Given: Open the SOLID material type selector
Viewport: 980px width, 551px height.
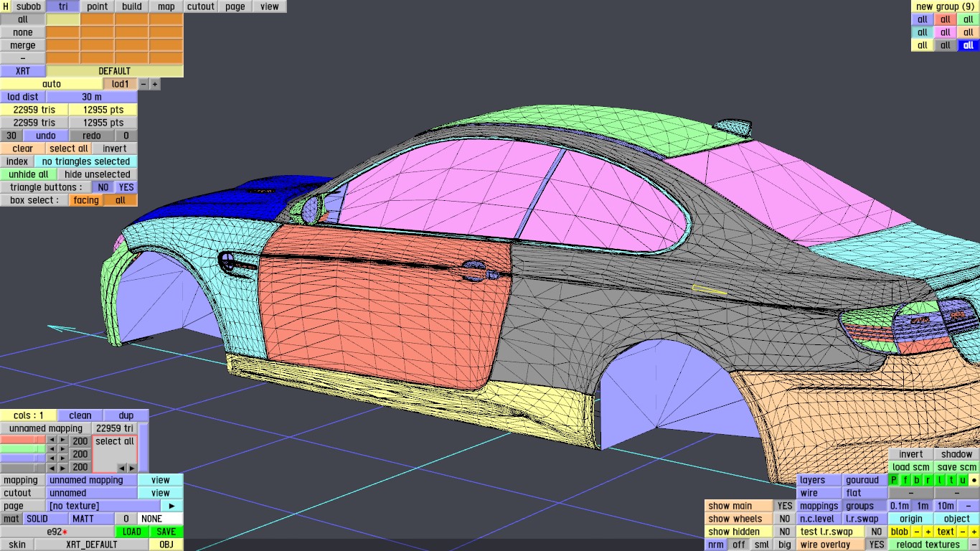Looking at the screenshot, I should [x=37, y=519].
